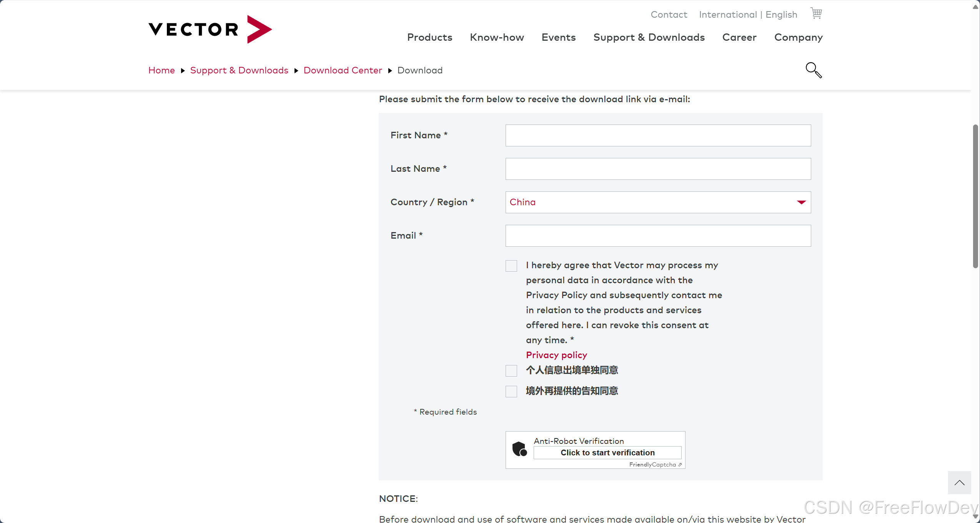Expand the Country / Region dropdown

point(658,202)
